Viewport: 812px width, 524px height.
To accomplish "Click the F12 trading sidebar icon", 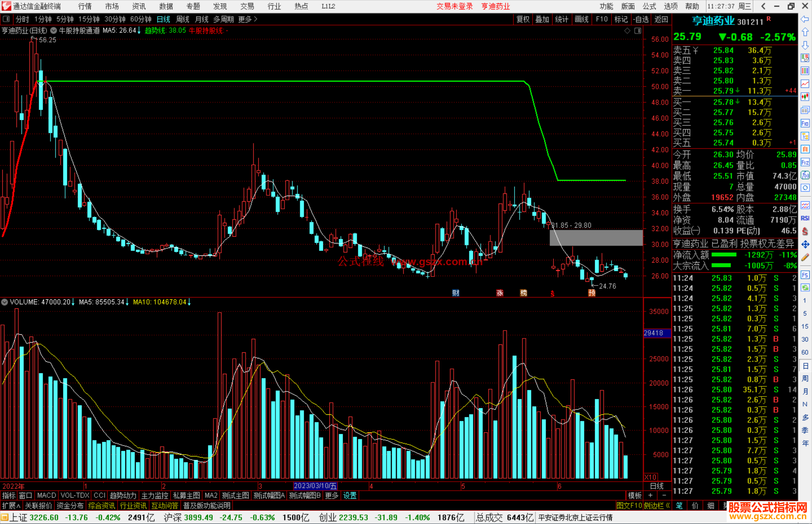I will pos(805,162).
